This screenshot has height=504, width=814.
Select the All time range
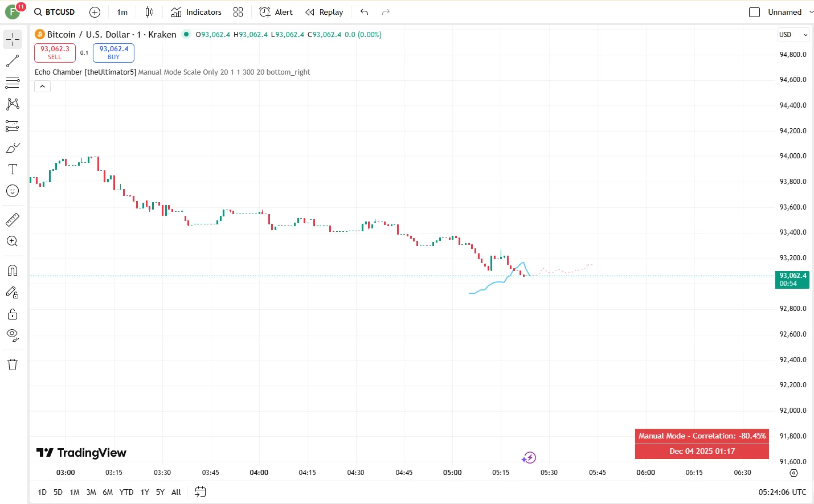(x=176, y=492)
